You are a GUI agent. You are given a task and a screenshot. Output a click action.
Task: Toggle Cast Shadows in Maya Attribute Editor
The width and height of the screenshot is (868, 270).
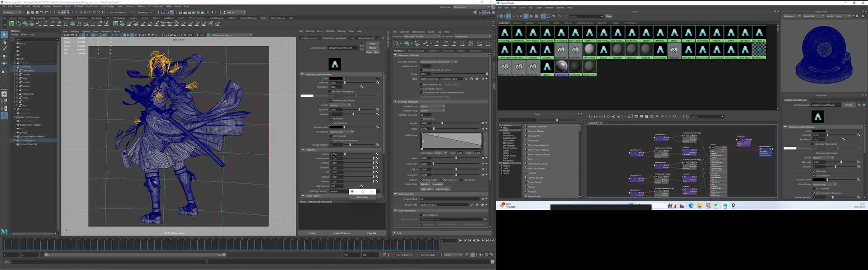pyautogui.click(x=331, y=123)
